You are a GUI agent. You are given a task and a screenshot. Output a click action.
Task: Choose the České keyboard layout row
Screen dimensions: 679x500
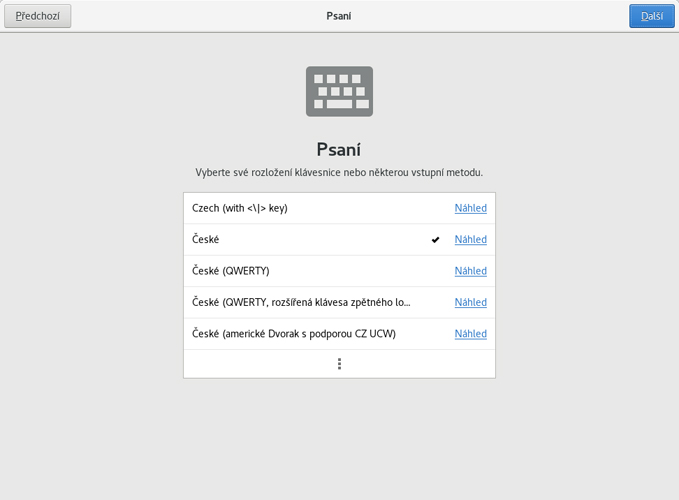click(x=339, y=239)
